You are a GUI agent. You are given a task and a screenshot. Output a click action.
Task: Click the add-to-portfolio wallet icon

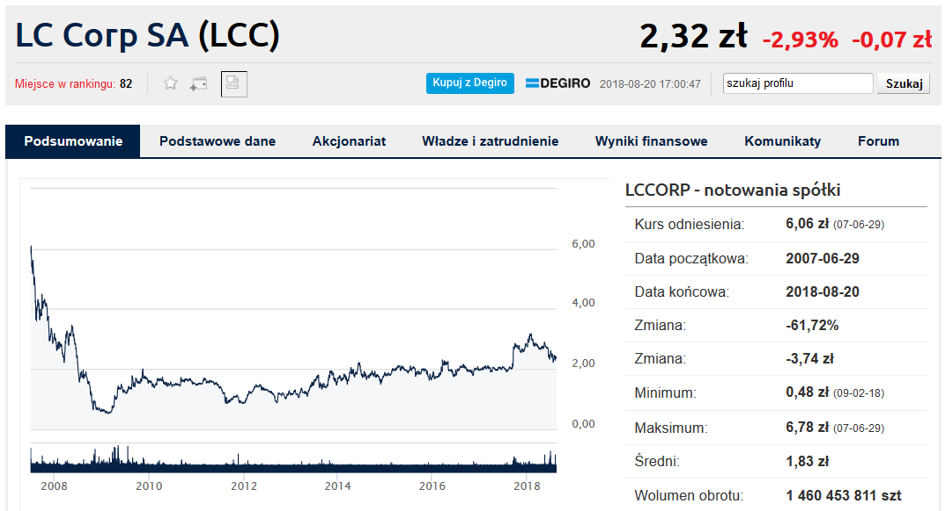(x=198, y=84)
